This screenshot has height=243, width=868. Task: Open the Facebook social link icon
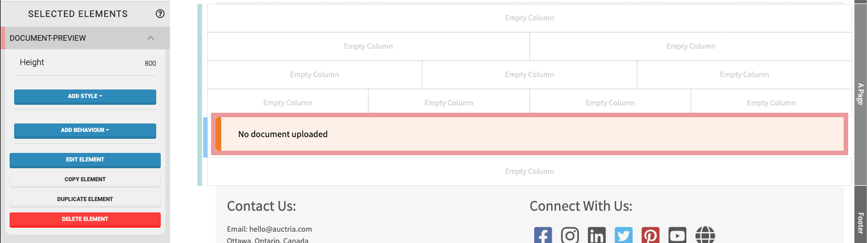pos(543,235)
